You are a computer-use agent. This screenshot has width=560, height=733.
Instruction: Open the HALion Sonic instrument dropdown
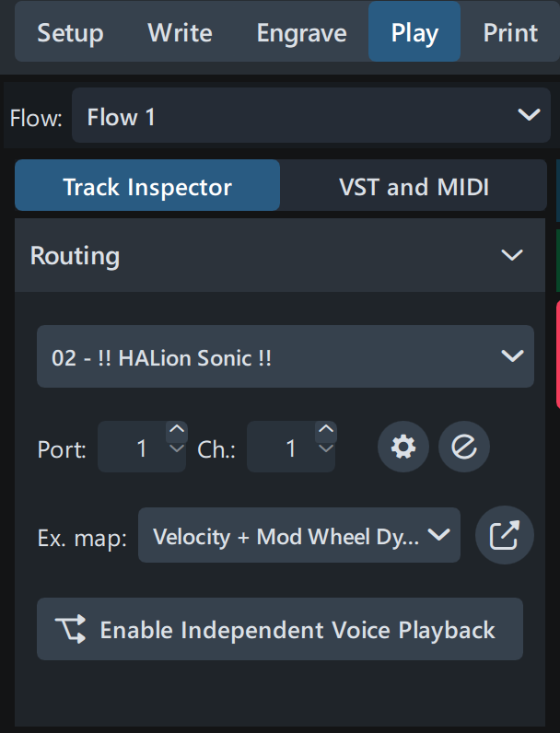pyautogui.click(x=286, y=357)
